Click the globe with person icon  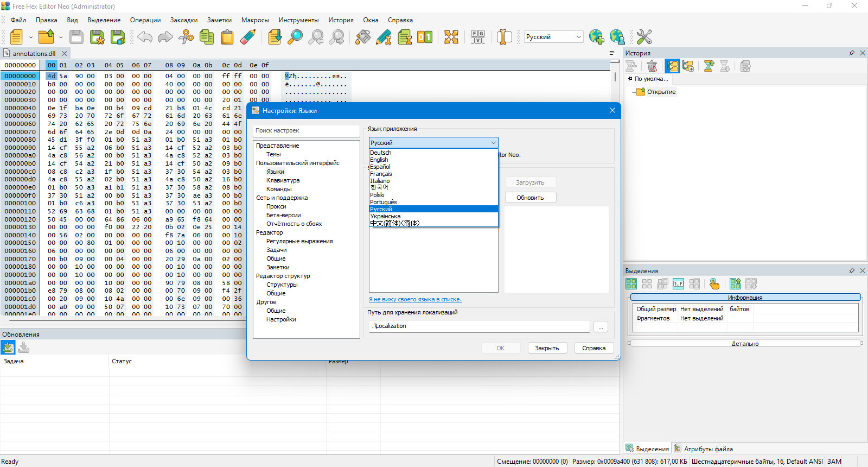(617, 37)
